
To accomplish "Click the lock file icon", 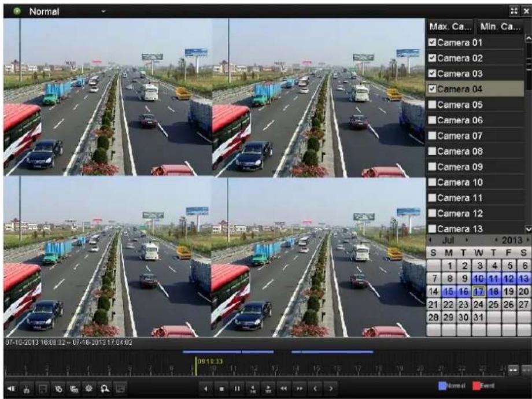I will [x=43, y=389].
